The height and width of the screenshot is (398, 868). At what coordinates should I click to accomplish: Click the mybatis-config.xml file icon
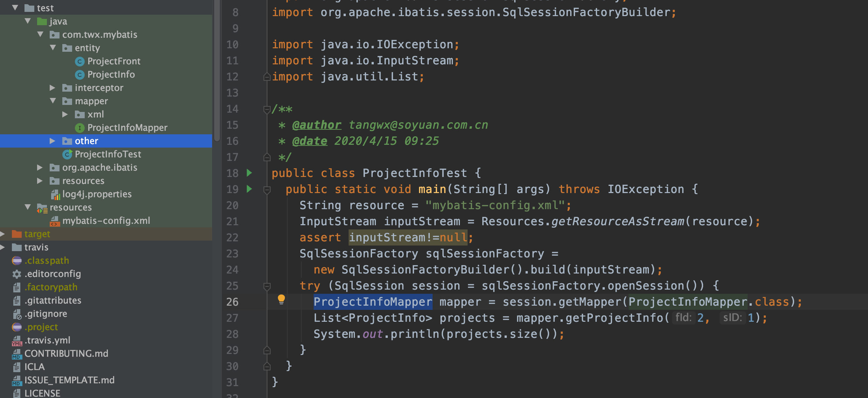pyautogui.click(x=55, y=221)
